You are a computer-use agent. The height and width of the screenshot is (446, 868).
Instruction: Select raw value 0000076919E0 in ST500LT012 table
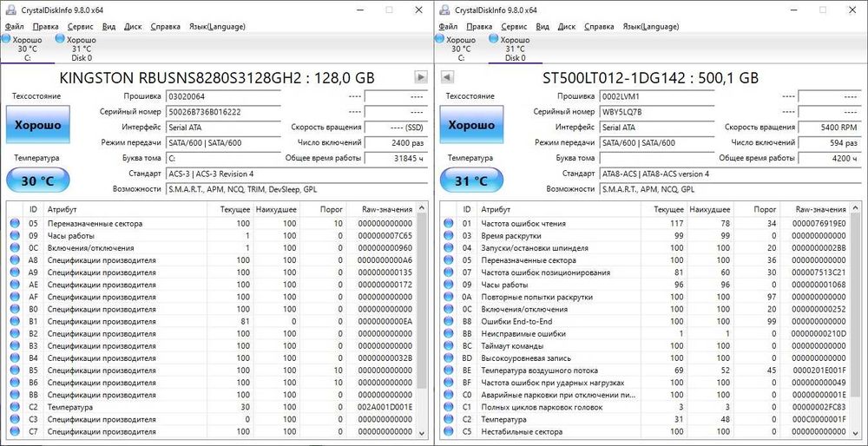click(819, 224)
